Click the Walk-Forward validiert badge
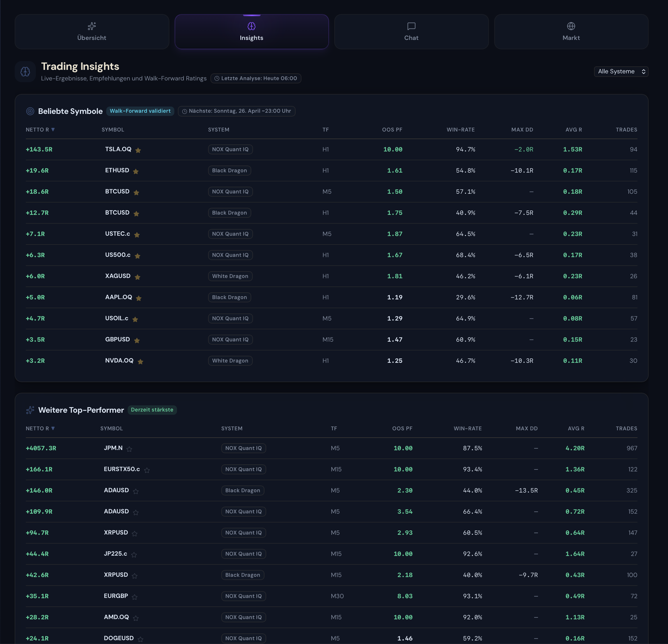Image resolution: width=668 pixels, height=644 pixels. coord(140,111)
